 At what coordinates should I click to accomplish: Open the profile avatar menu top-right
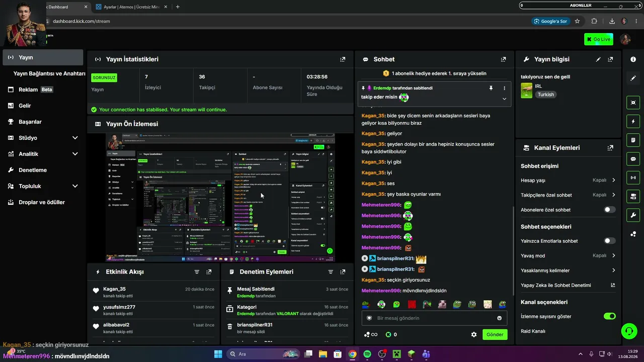tap(625, 39)
